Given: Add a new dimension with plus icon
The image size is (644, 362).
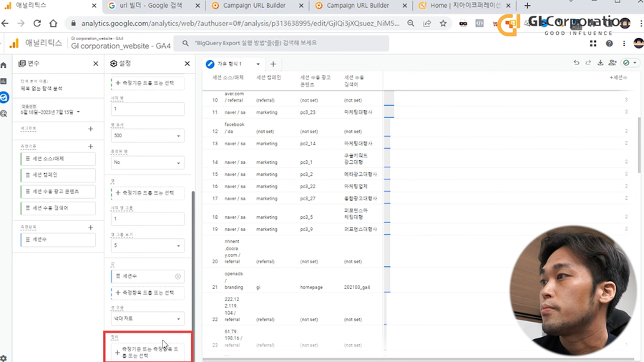Looking at the screenshot, I should point(91,147).
